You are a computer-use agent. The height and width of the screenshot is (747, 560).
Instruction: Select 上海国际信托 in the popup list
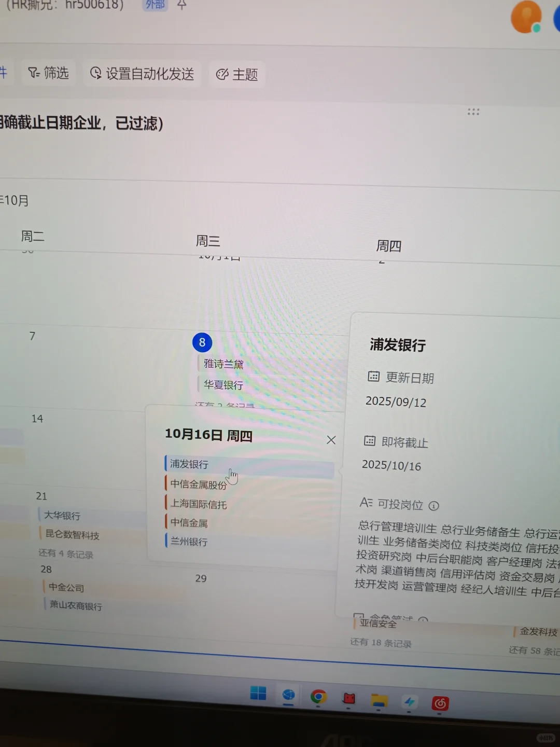coord(198,504)
